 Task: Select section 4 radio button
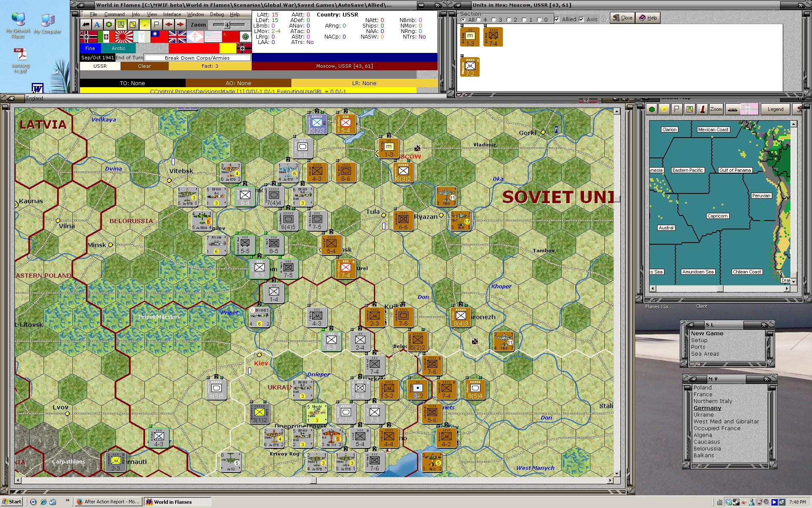[x=479, y=19]
